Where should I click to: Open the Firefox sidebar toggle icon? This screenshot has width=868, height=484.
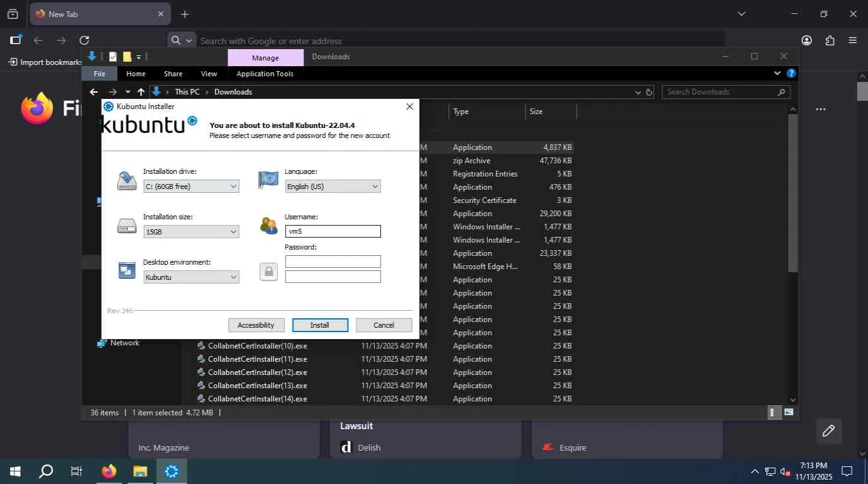pos(16,40)
